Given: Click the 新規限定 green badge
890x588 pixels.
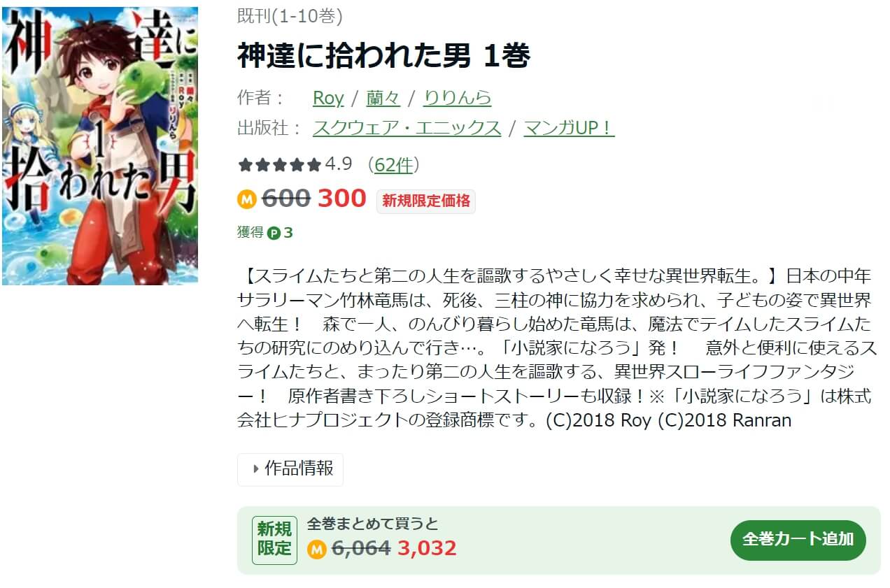Looking at the screenshot, I should tap(274, 539).
